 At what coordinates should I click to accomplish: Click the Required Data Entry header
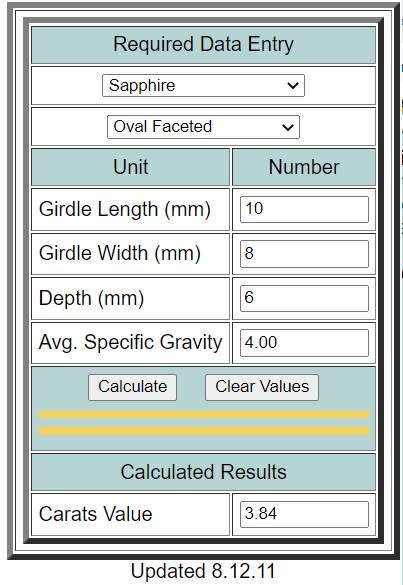click(203, 44)
